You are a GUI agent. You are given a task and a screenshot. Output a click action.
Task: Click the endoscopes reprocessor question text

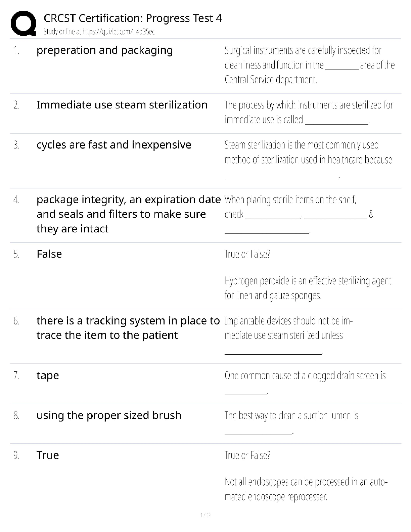pyautogui.click(x=306, y=489)
